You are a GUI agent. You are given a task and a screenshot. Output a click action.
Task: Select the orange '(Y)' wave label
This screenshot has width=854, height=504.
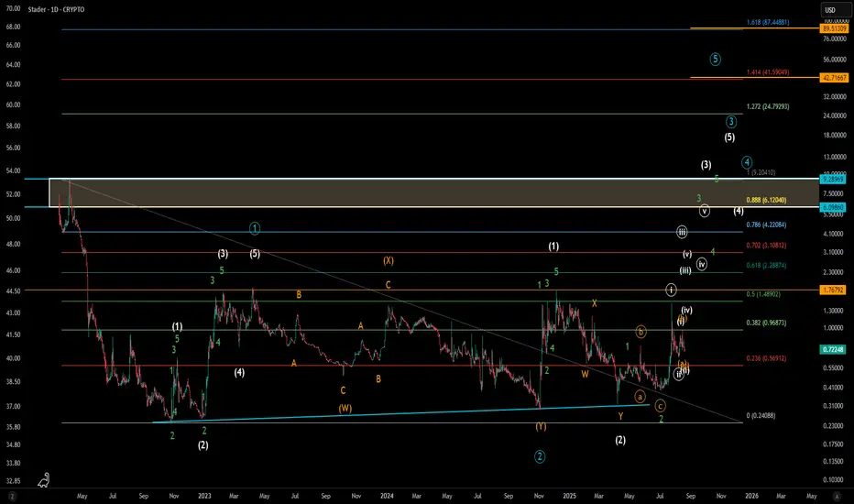[541, 427]
